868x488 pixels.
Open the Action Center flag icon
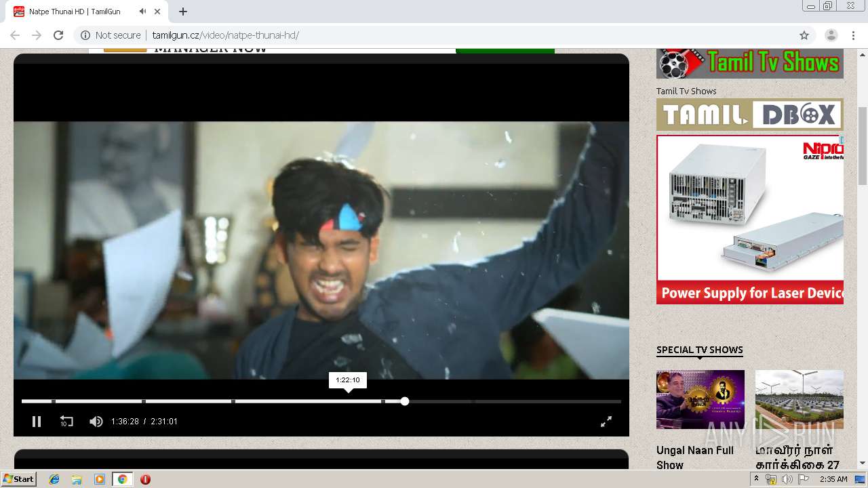[802, 479]
